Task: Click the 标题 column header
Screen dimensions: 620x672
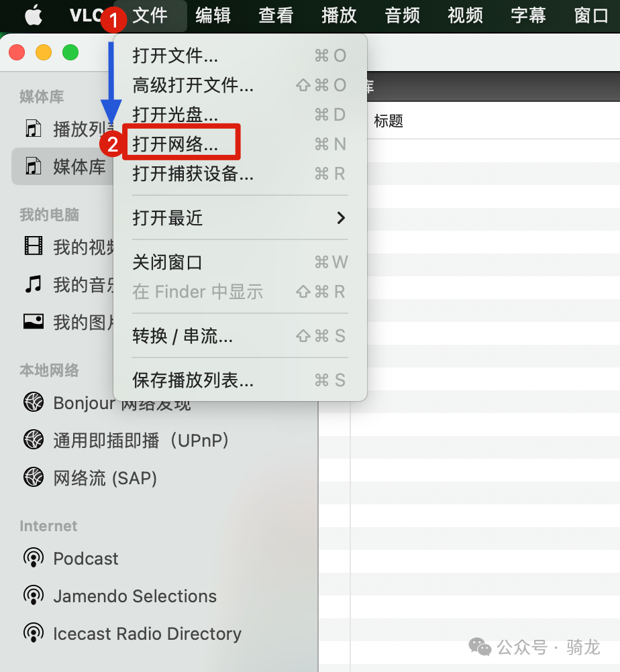Action: tap(389, 121)
